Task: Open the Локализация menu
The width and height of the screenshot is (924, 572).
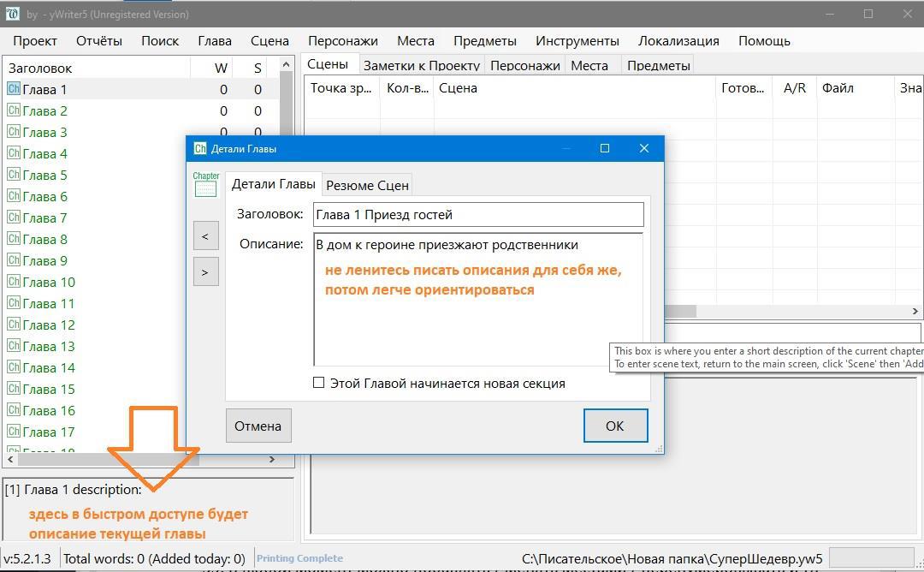Action: [x=678, y=40]
